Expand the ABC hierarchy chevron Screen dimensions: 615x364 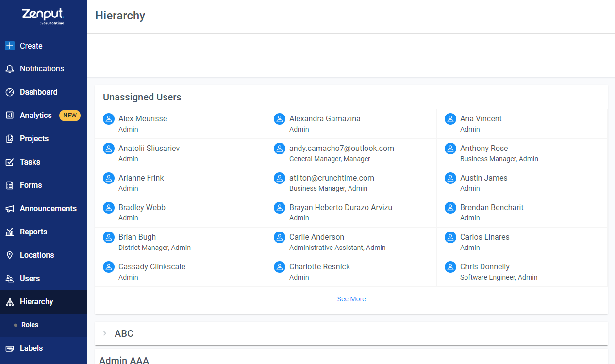click(x=105, y=333)
